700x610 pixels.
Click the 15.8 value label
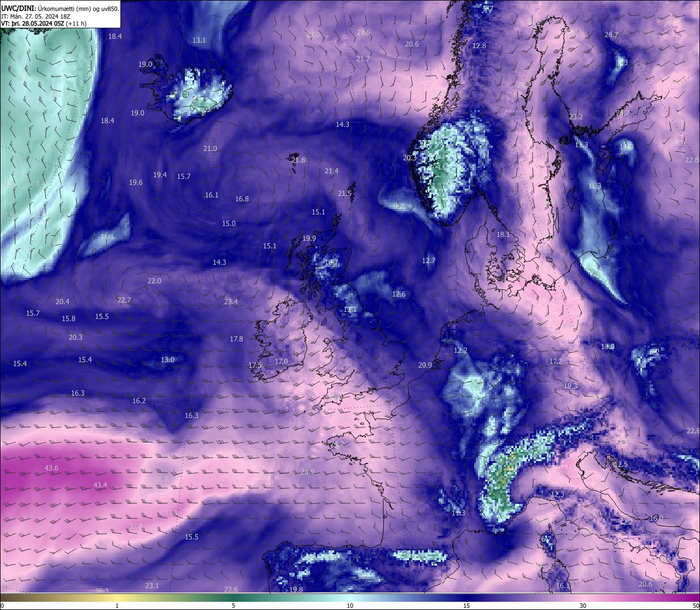[x=68, y=319]
